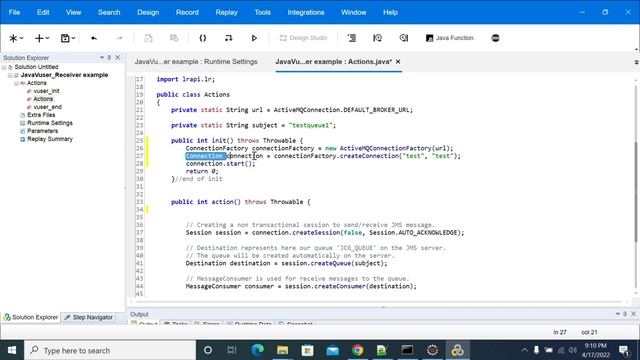
Task: Open the Replay menu
Action: (x=227, y=12)
